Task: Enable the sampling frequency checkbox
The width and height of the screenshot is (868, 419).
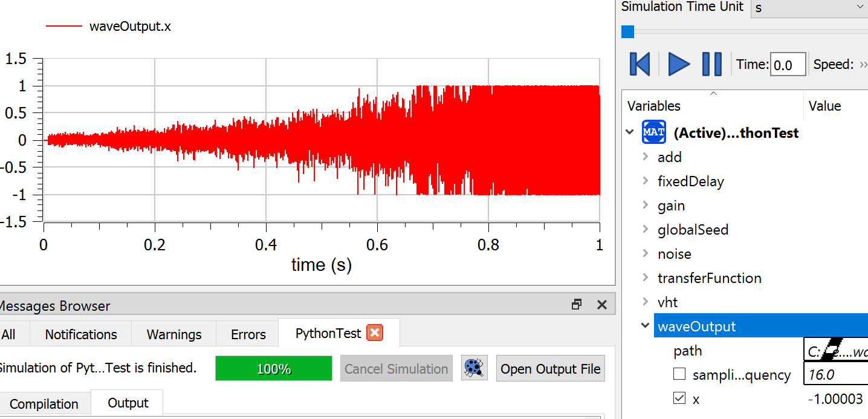Action: tap(679, 375)
